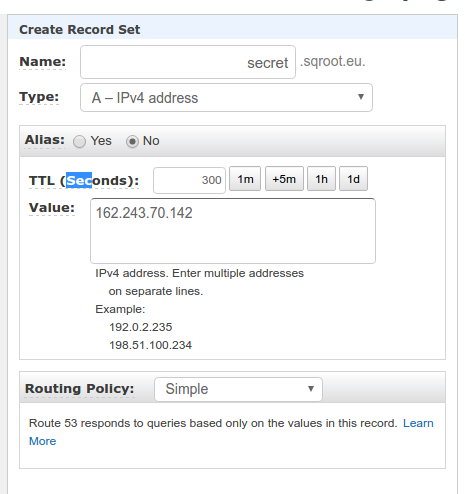This screenshot has height=494, width=465.
Task: Click the "Alias:" help label
Action: pyautogui.click(x=45, y=140)
